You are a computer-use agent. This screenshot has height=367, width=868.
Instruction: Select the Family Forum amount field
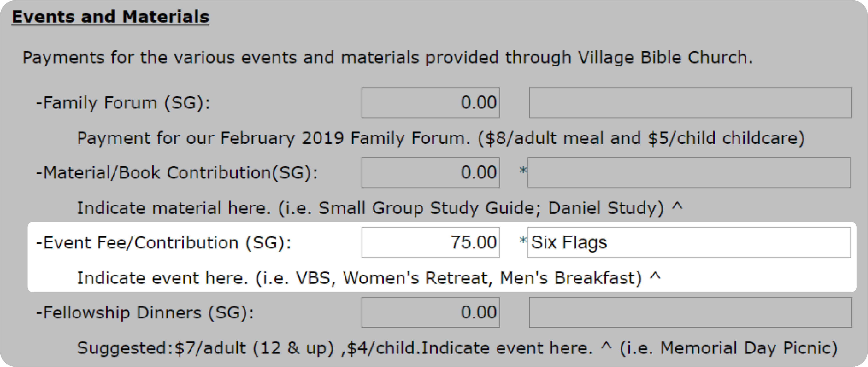click(x=431, y=102)
